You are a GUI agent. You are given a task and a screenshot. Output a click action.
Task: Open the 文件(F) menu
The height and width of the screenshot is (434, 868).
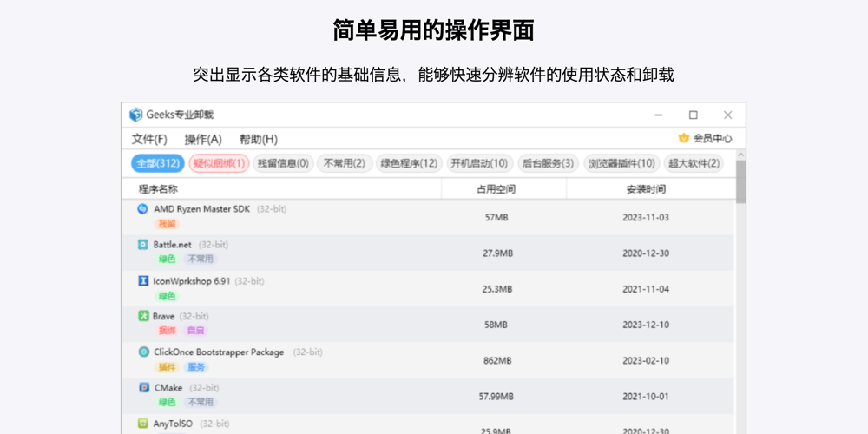(x=149, y=139)
